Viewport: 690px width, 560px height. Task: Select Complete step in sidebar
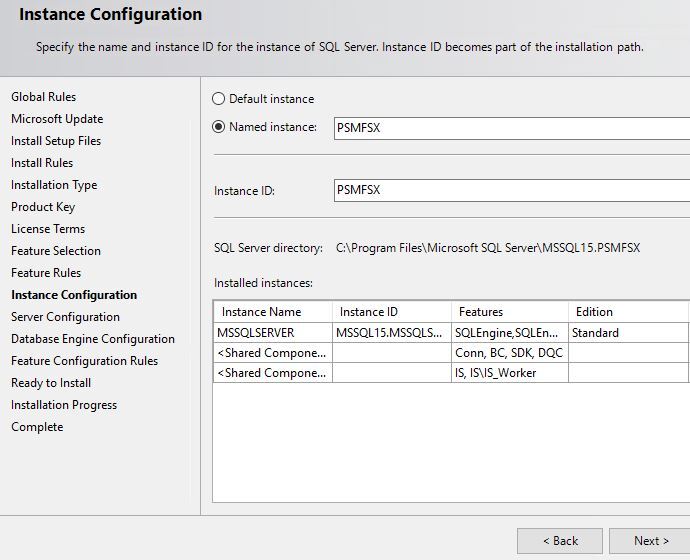point(37,427)
